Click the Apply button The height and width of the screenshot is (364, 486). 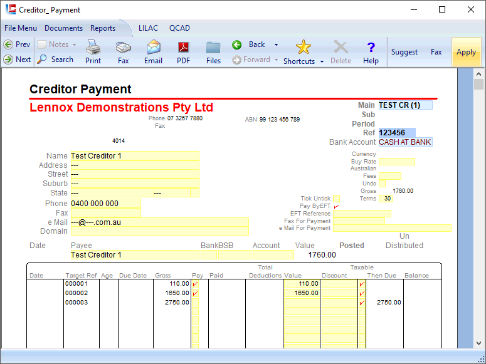[x=466, y=52]
